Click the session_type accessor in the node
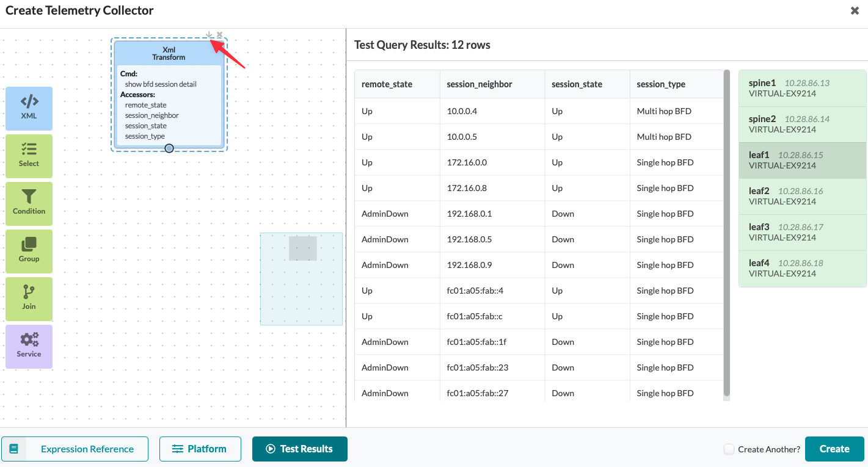 [145, 136]
